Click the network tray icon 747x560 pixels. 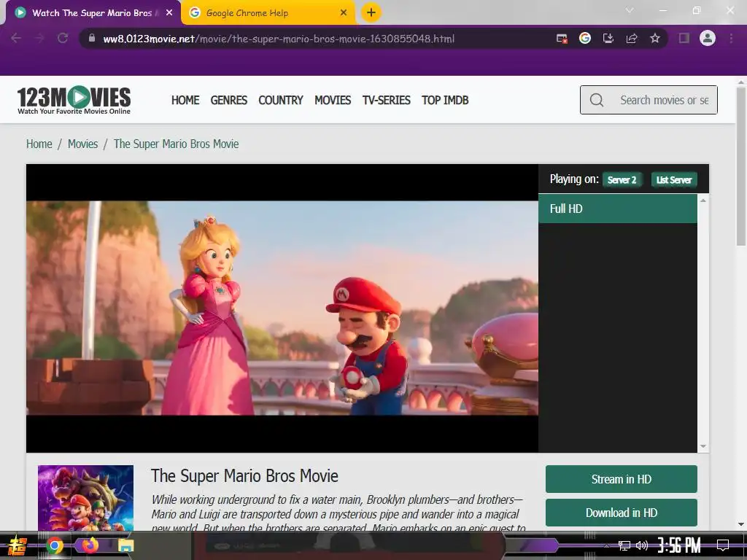point(624,545)
